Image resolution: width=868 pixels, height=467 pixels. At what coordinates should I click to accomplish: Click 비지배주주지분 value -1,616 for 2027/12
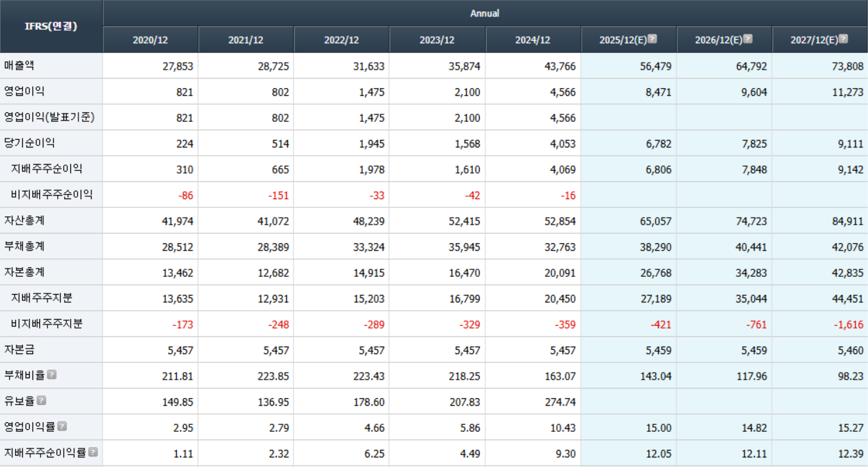pyautogui.click(x=848, y=324)
